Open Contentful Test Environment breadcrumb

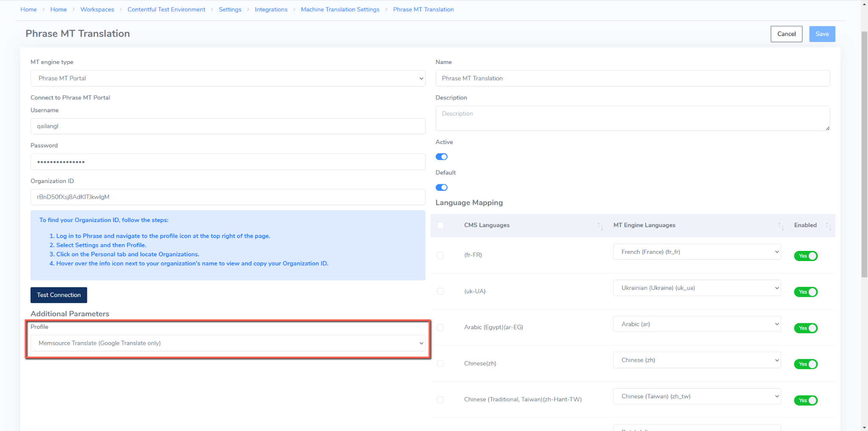[x=166, y=9]
